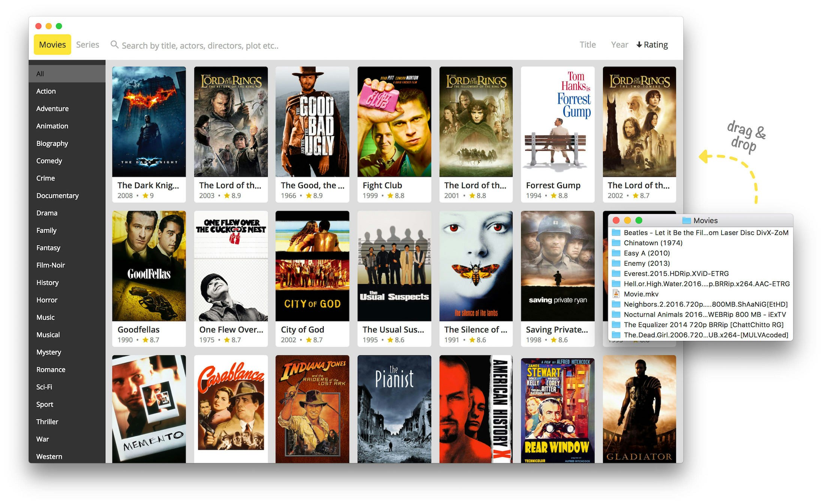Sort movies by Title
825x504 pixels.
(587, 44)
